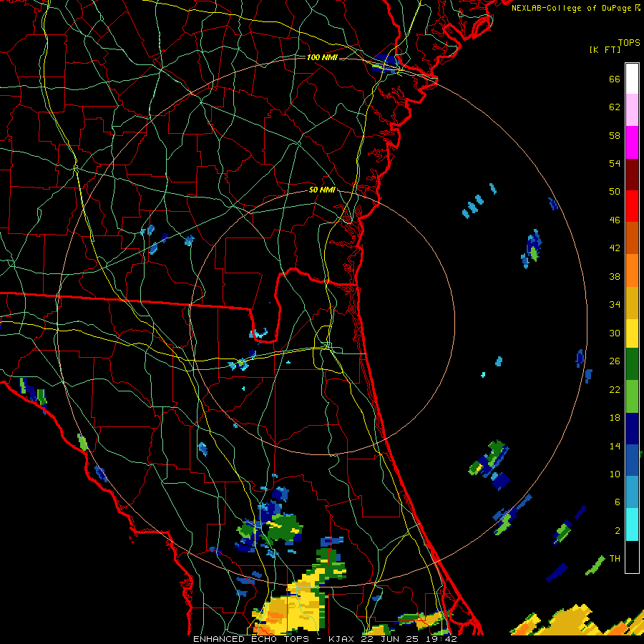
Task: Click the dark red legend color band
Action: [632, 174]
